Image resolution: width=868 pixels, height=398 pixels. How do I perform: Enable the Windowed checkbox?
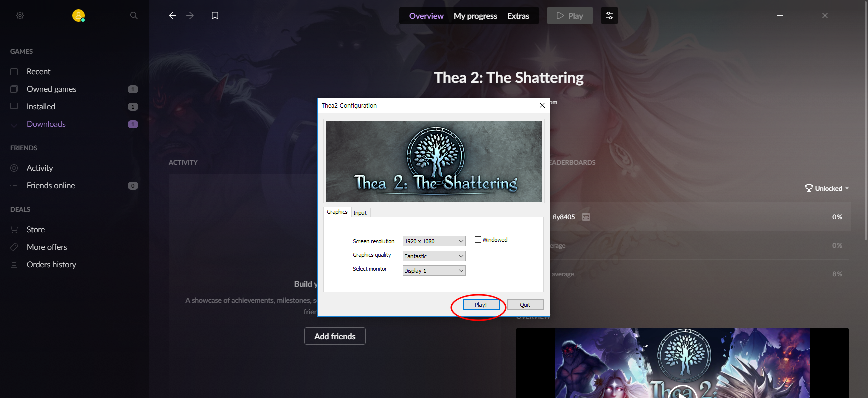478,240
